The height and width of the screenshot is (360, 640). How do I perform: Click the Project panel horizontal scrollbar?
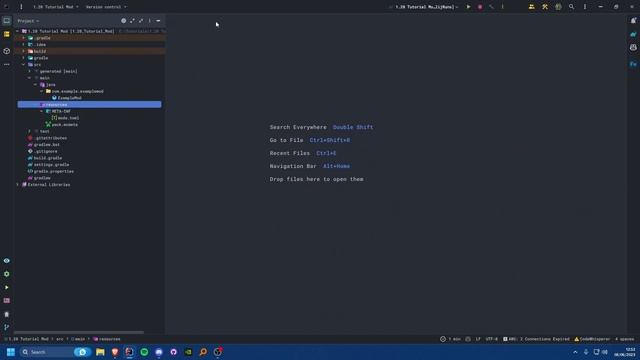click(78, 332)
